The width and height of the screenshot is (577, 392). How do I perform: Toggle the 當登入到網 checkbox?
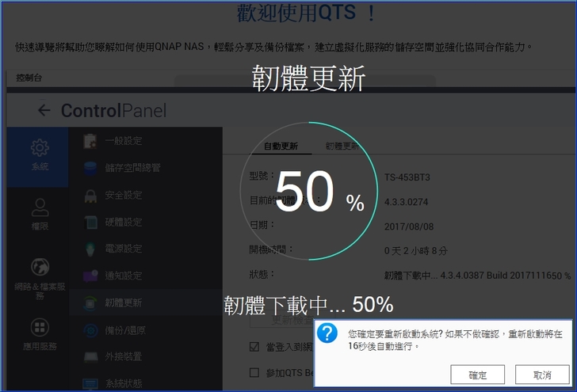point(254,347)
